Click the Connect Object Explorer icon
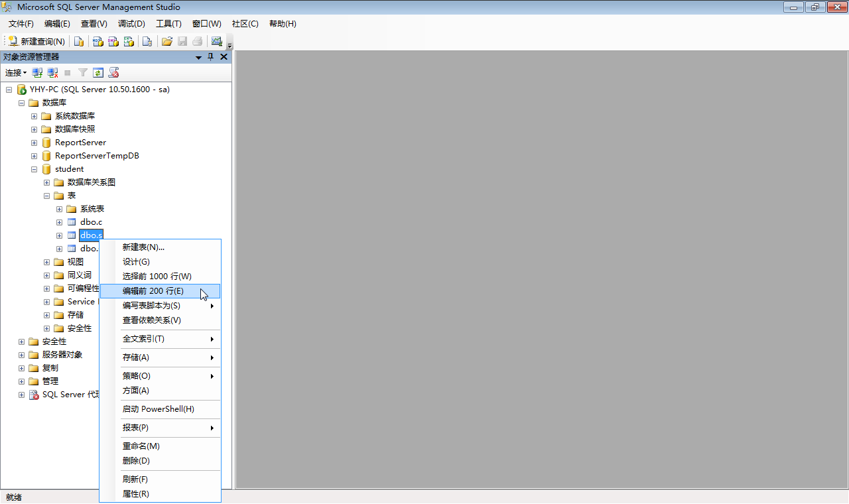 tap(38, 72)
